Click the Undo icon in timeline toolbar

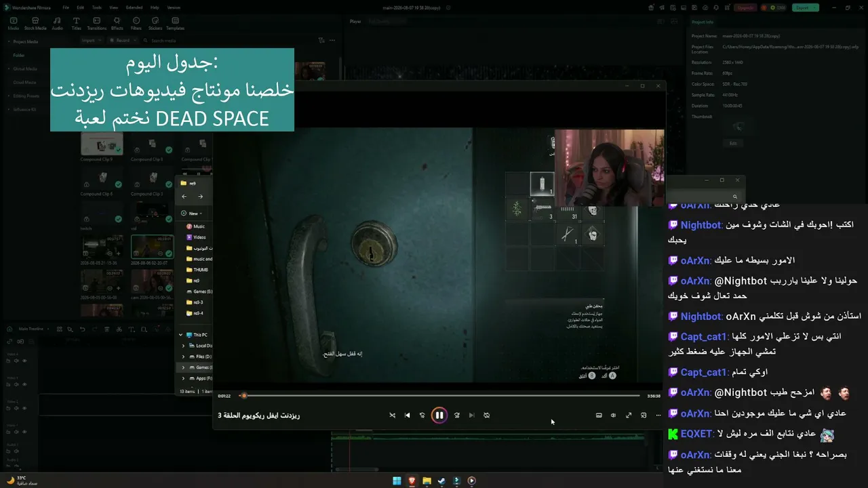(x=82, y=329)
